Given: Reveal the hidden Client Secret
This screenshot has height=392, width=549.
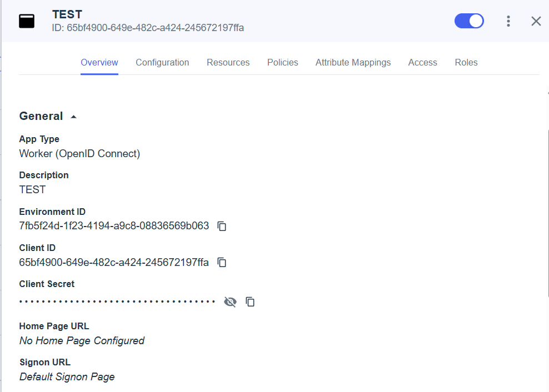Looking at the screenshot, I should 230,301.
